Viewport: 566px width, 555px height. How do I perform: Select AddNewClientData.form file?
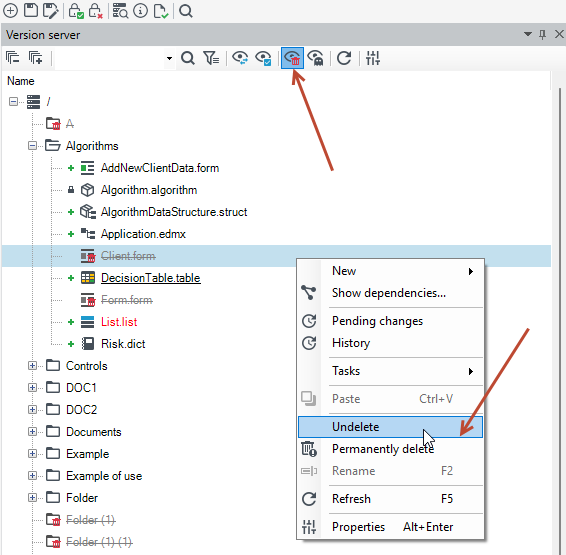[160, 168]
